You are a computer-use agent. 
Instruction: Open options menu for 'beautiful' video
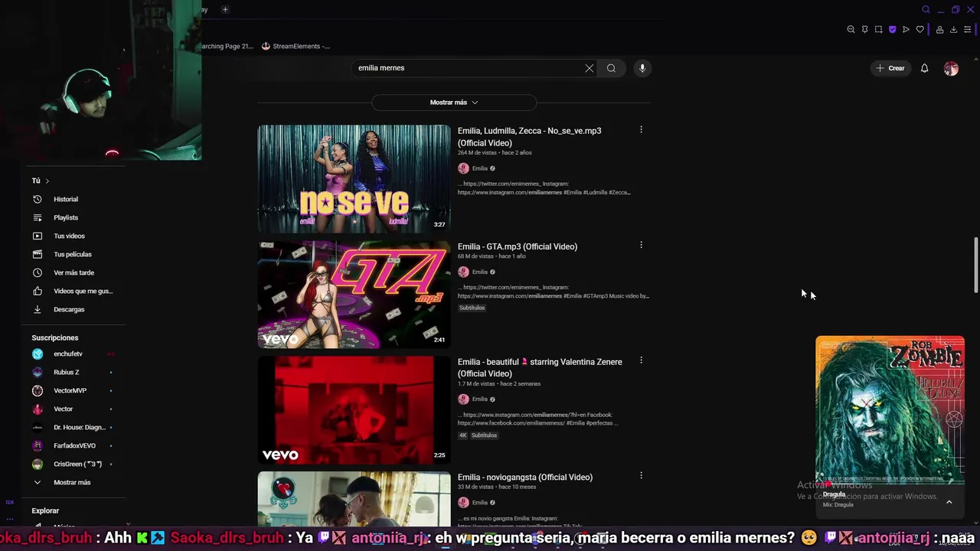click(x=641, y=360)
